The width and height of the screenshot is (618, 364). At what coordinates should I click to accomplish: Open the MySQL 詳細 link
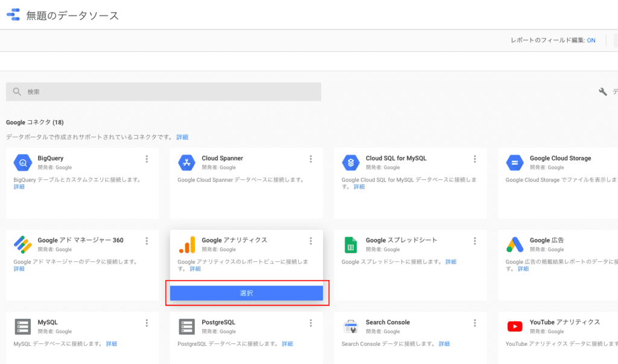coord(112,344)
